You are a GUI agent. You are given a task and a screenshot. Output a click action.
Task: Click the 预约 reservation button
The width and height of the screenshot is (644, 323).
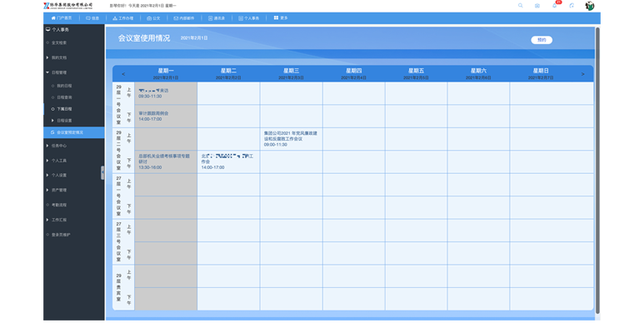[x=542, y=40]
